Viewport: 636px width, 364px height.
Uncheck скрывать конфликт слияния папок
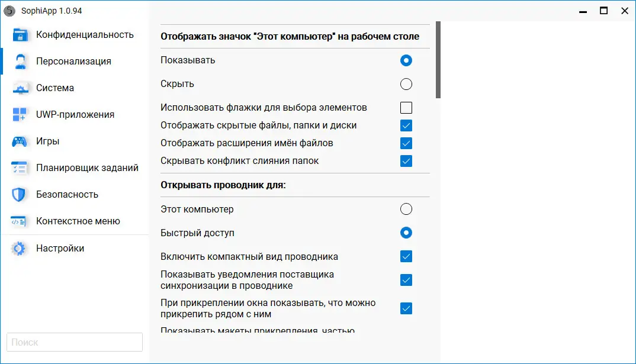coord(406,160)
